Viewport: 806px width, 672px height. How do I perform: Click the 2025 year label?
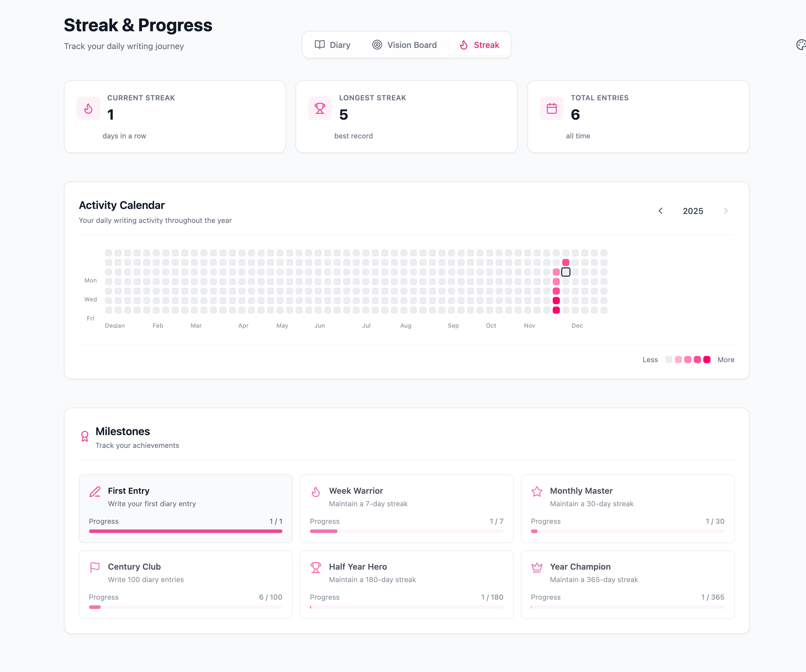tap(693, 211)
